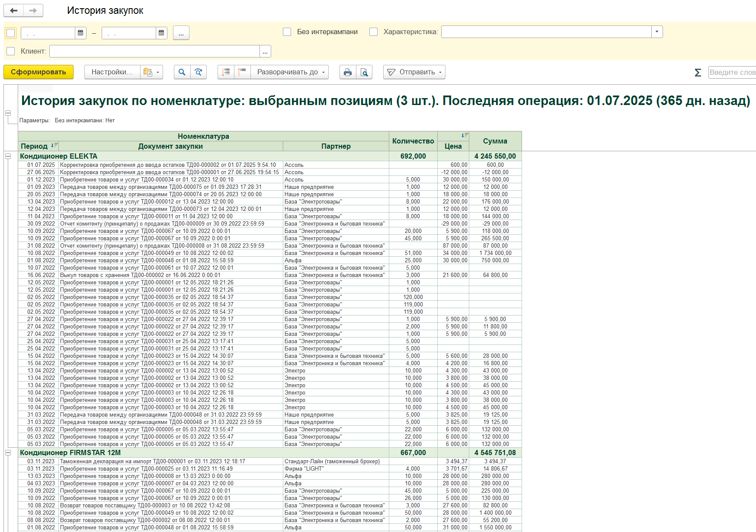Viewport: 756px width, 532px height.
Task: Click sort icon beside Период header
Action: pyautogui.click(x=54, y=146)
